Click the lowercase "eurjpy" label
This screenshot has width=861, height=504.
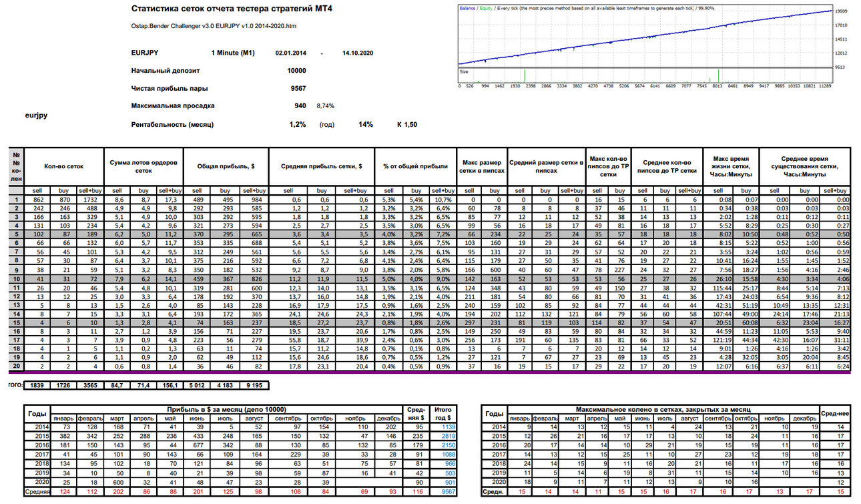tap(36, 115)
